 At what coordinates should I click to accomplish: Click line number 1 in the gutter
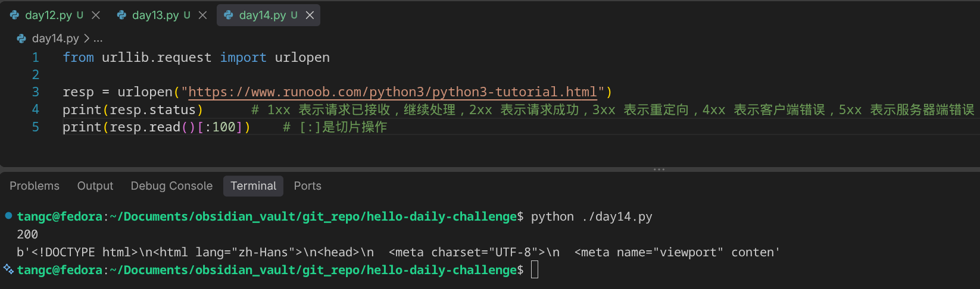[36, 58]
